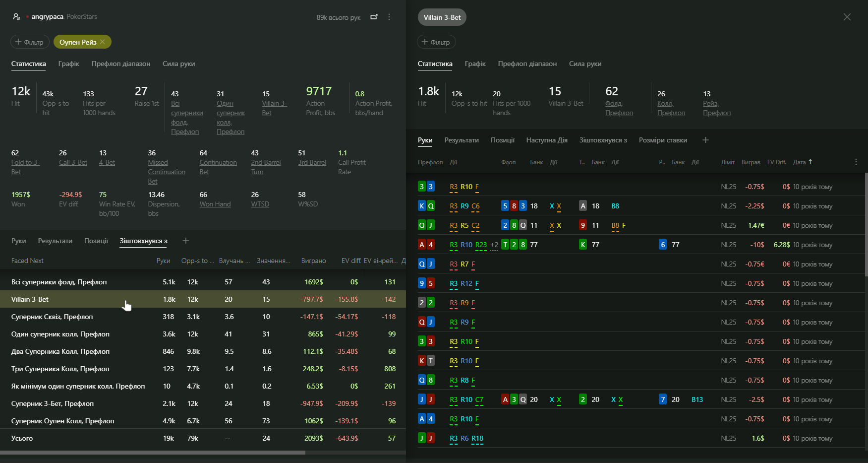868x463 pixels.
Task: Click the Фільтр button in the left panel
Action: (x=30, y=42)
